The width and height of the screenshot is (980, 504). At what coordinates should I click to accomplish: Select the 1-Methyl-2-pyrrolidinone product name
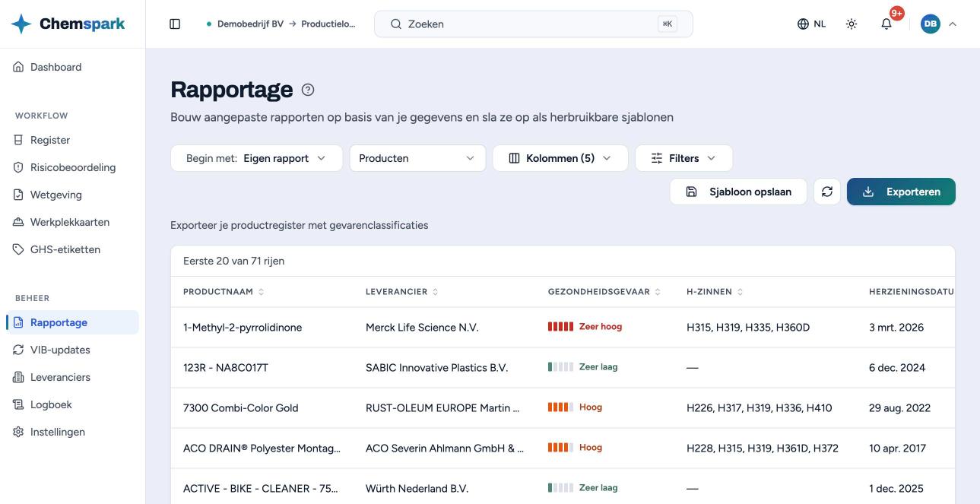coord(243,328)
